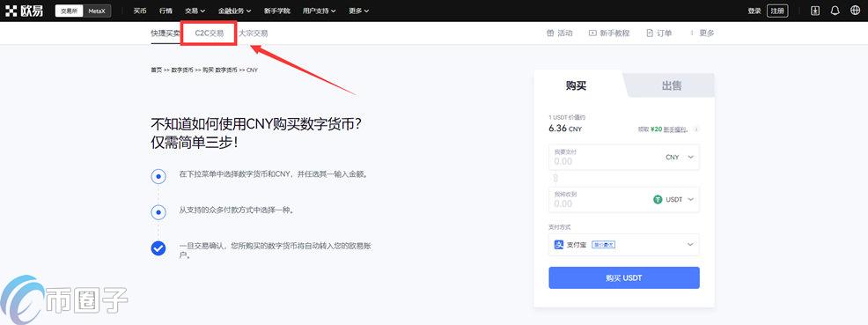Expand the 金融业务 menu dropdown
Image resolution: width=868 pixels, height=325 pixels.
pos(234,11)
